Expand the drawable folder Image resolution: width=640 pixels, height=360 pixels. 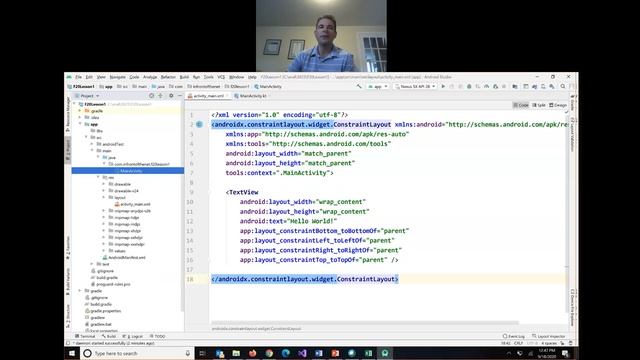pos(104,184)
